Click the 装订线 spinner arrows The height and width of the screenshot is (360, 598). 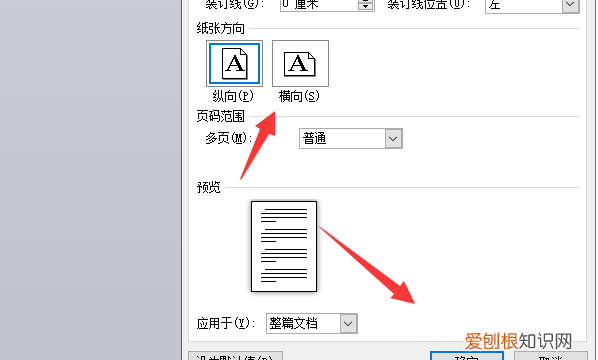[365, 5]
